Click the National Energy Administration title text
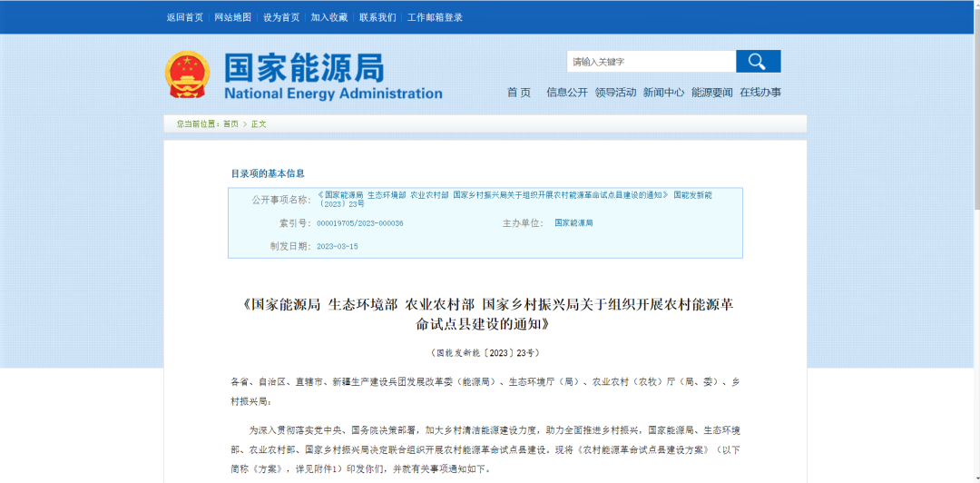This screenshot has width=980, height=483. point(333,94)
